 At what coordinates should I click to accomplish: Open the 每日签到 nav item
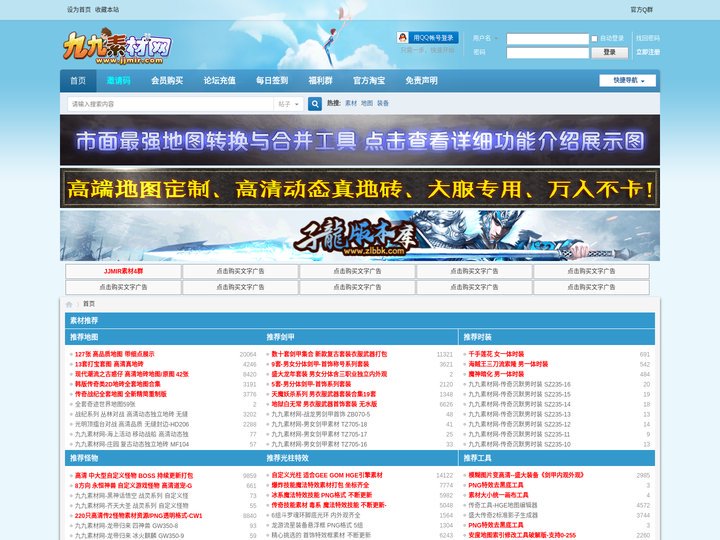pos(272,80)
